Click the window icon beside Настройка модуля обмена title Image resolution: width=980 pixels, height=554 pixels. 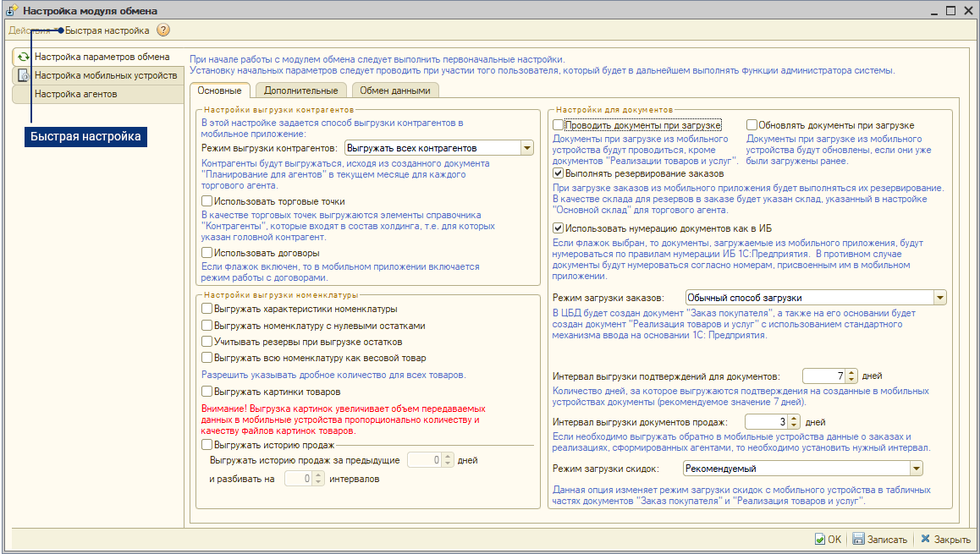[12, 11]
